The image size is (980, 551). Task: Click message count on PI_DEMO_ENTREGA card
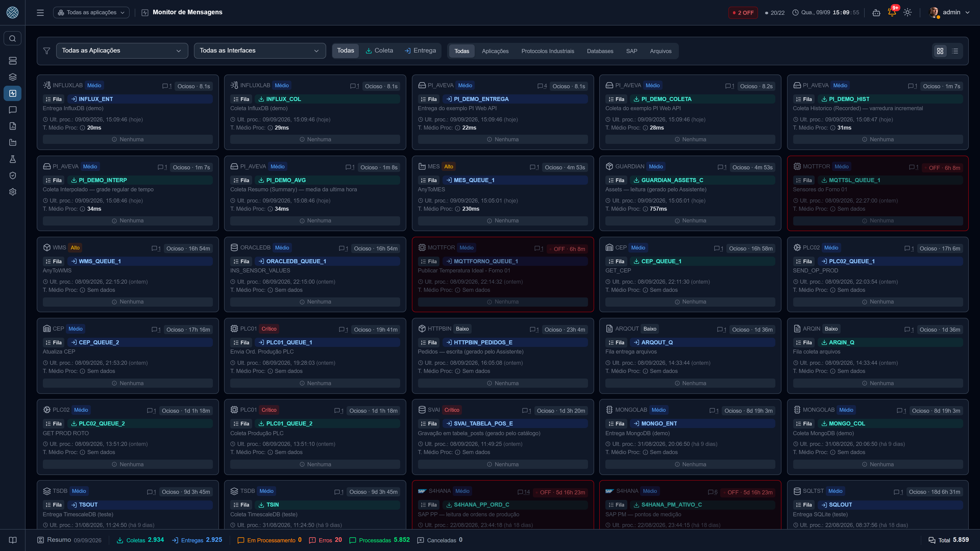[542, 86]
